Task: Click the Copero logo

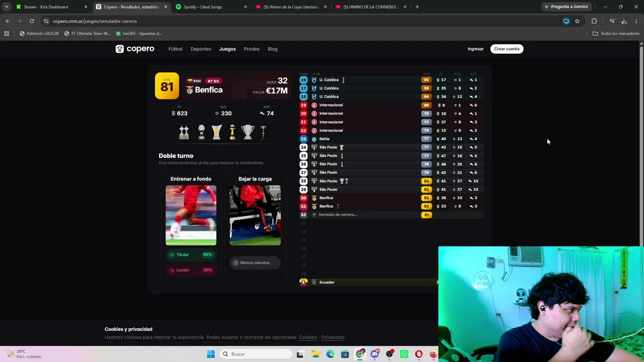Action: tap(135, 49)
